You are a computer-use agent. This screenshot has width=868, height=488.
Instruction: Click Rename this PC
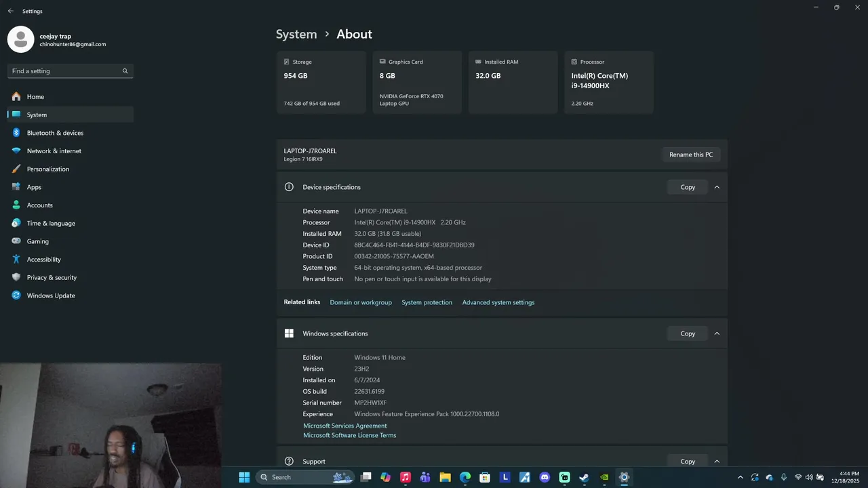691,155
